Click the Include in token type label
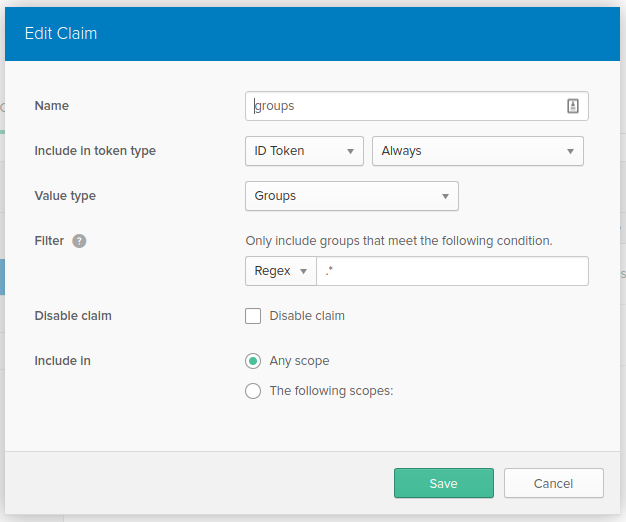The image size is (626, 522). pyautogui.click(x=95, y=151)
